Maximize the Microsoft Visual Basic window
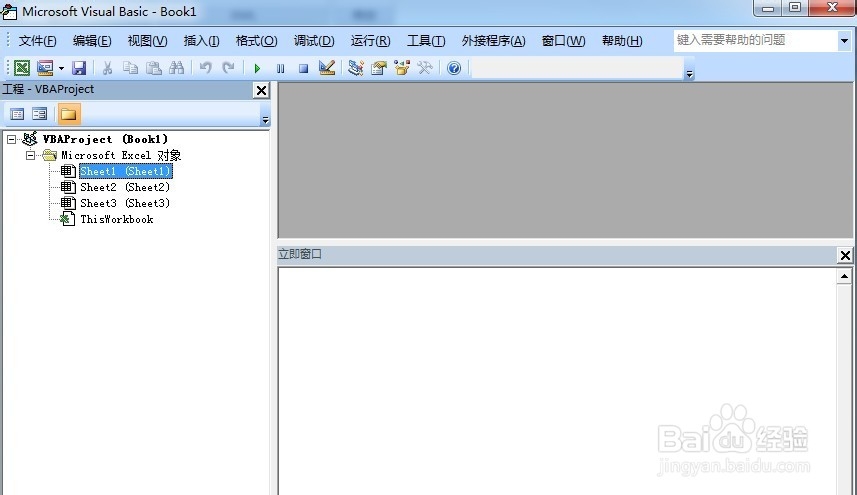 [x=795, y=8]
